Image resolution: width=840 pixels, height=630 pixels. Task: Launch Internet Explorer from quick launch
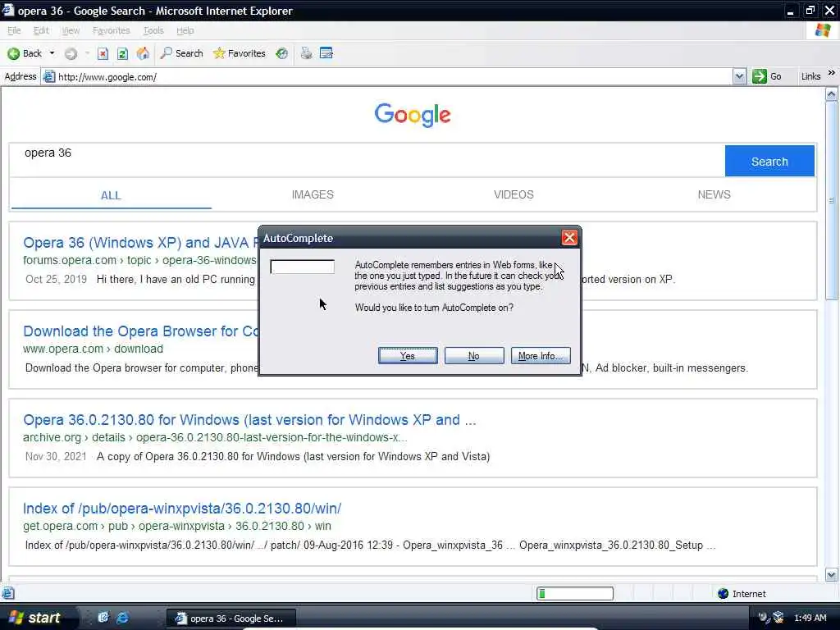point(123,618)
